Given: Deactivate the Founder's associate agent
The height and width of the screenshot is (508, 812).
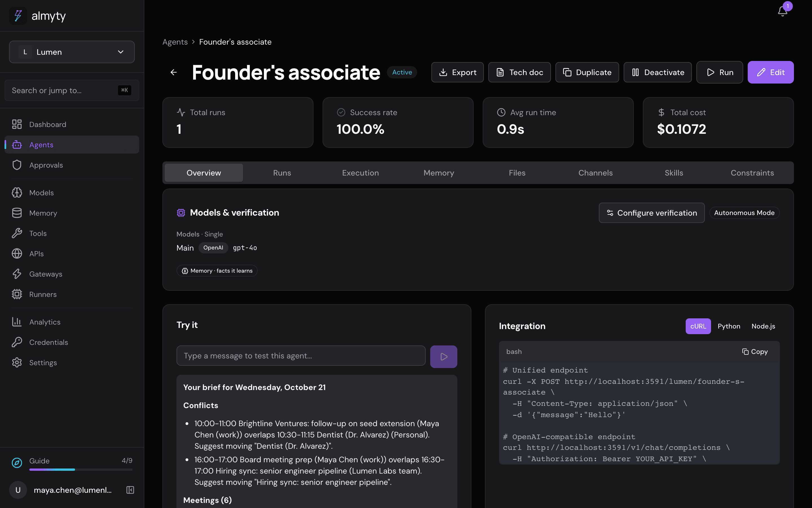Looking at the screenshot, I should click(x=658, y=72).
